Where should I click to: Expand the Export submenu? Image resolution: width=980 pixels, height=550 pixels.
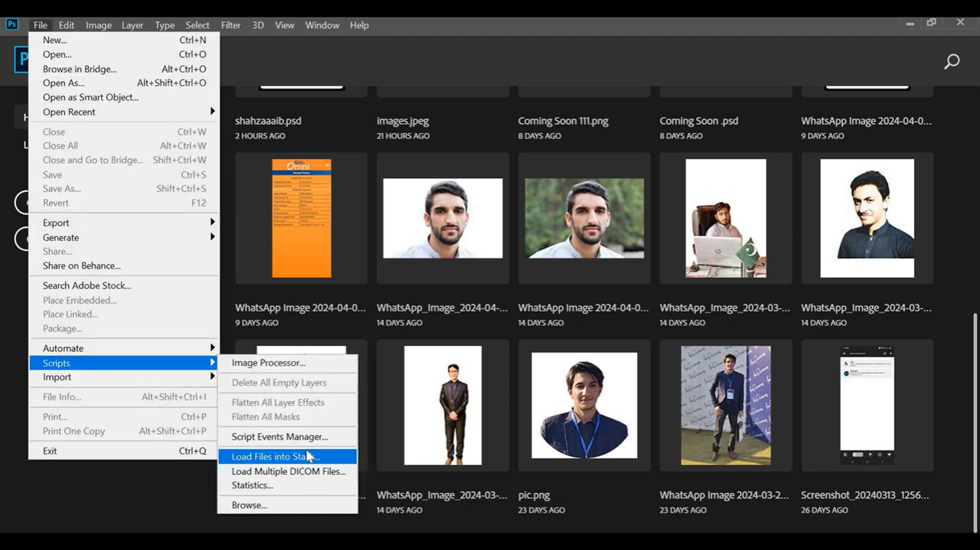click(x=124, y=223)
